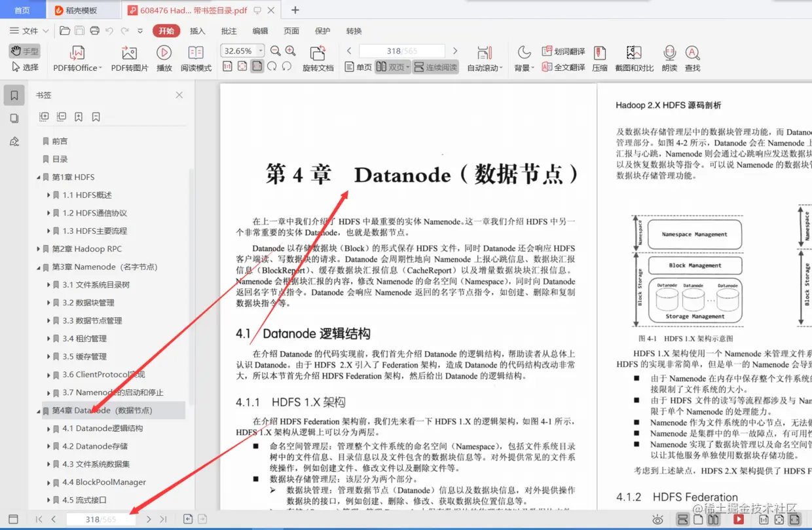Zoom in with the plus magnifier
Image resolution: width=812 pixels, height=530 pixels.
coord(291,50)
